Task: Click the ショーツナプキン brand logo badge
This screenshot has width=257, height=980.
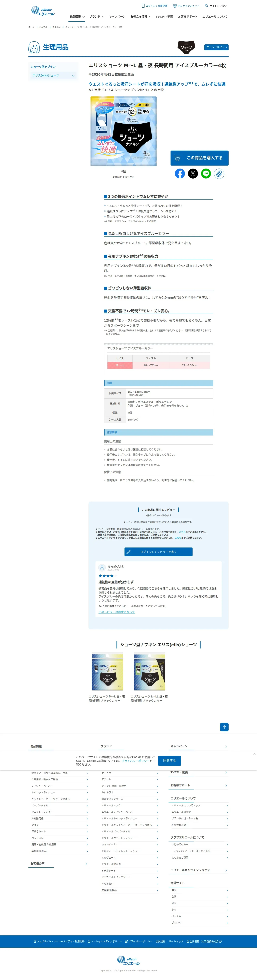Action: (x=186, y=47)
